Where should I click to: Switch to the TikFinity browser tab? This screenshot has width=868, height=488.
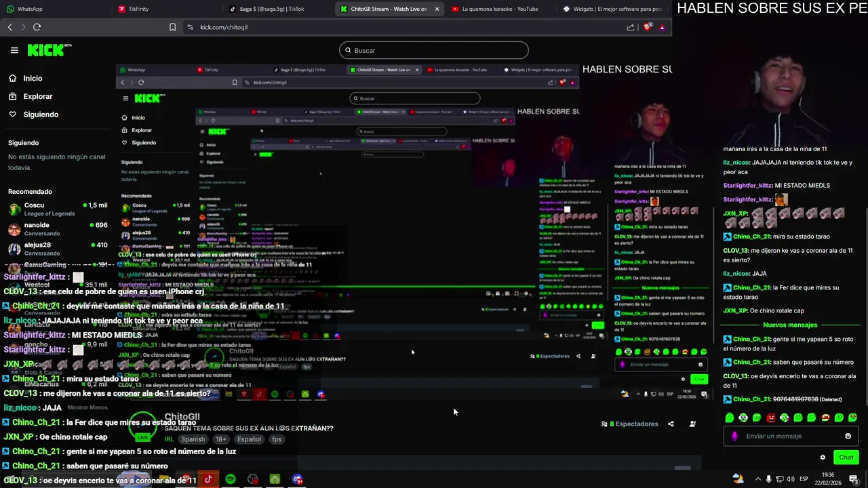[168, 9]
